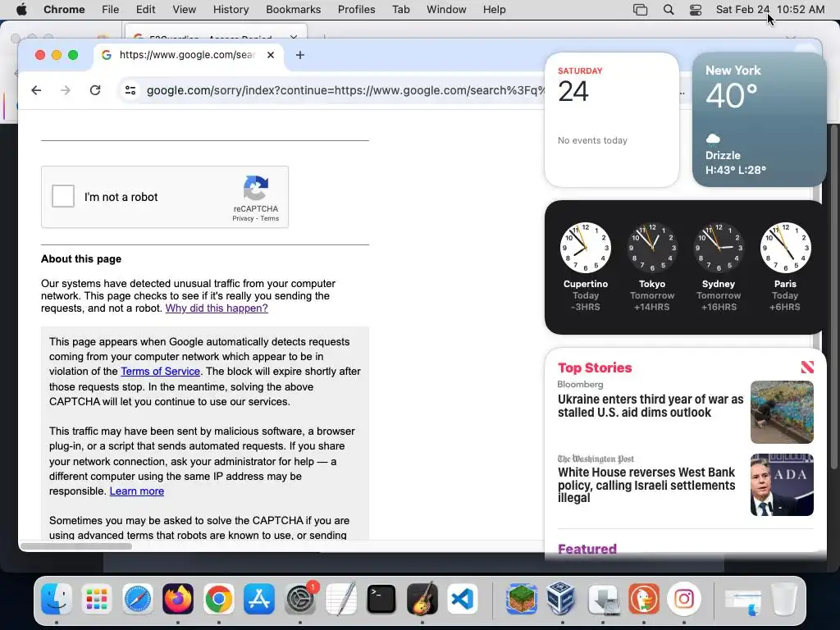Screen dimensions: 840x630
Task: Click the Tokyo clock
Action: tap(652, 248)
